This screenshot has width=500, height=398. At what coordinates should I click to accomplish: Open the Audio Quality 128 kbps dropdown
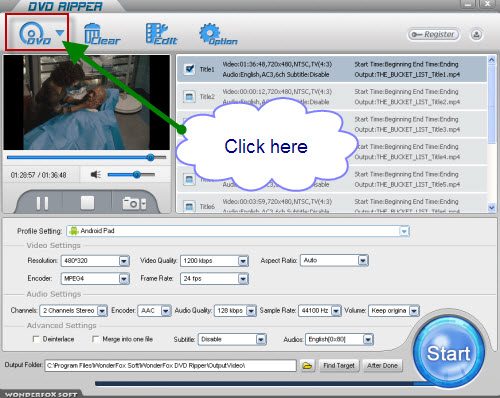[x=235, y=311]
